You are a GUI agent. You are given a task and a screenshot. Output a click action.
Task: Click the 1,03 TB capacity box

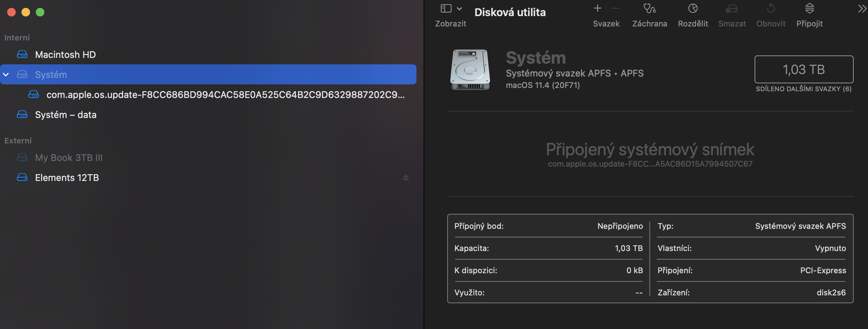(x=804, y=69)
